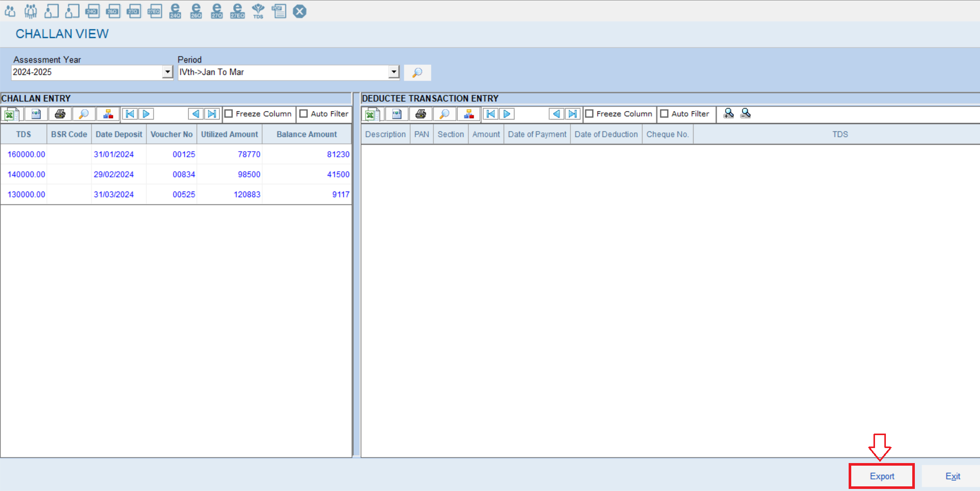This screenshot has height=491, width=980.
Task: Go to first record in Challan Entry
Action: [130, 114]
